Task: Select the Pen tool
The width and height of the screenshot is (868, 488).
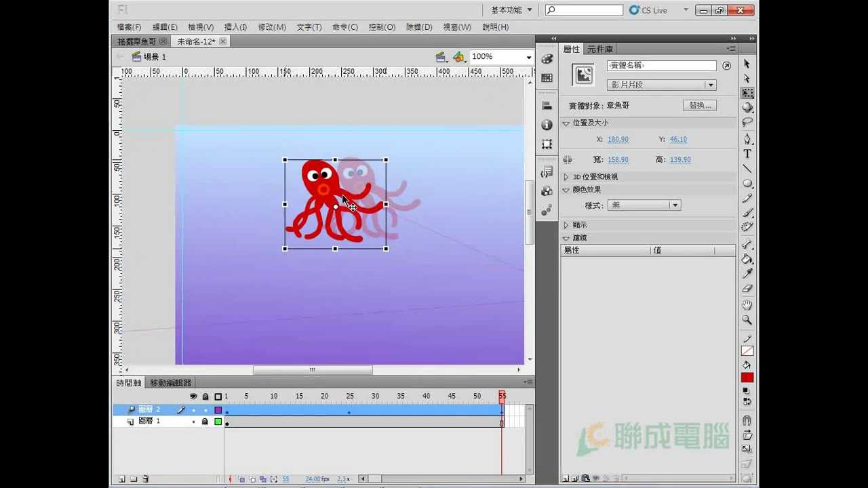Action: click(x=747, y=139)
